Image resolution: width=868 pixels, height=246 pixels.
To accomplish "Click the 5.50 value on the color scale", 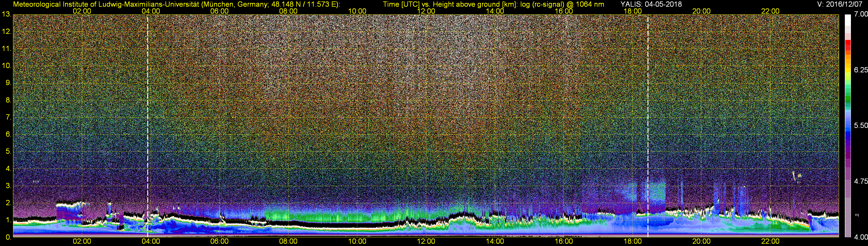I will pos(861,125).
